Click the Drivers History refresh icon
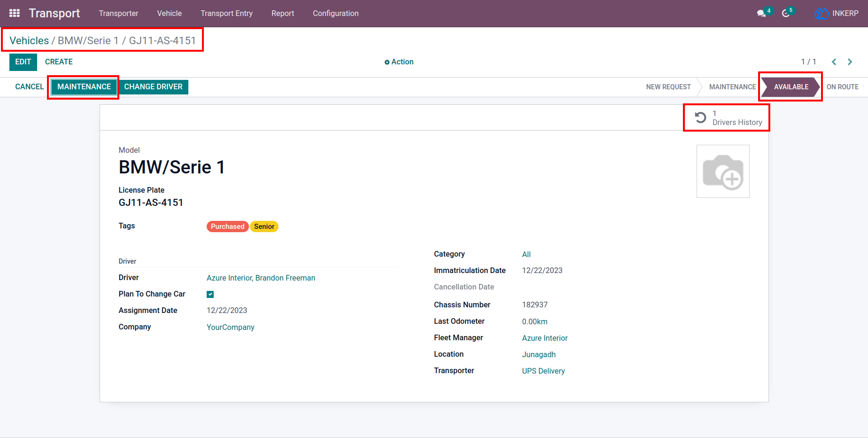Screen dimensions: 868x438 click(x=700, y=117)
